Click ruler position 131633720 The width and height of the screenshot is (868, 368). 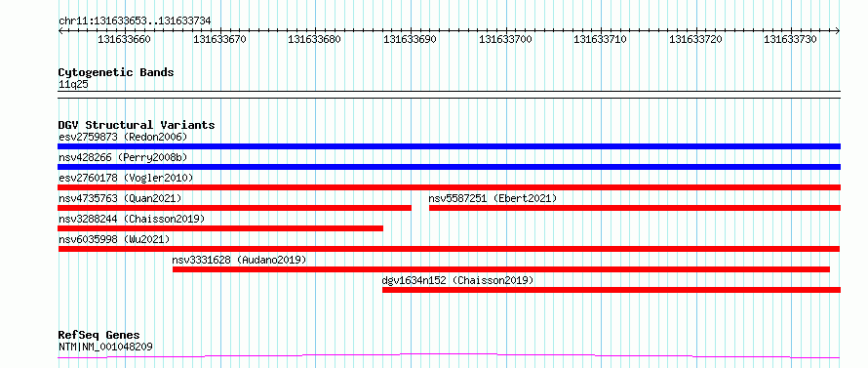(695, 39)
